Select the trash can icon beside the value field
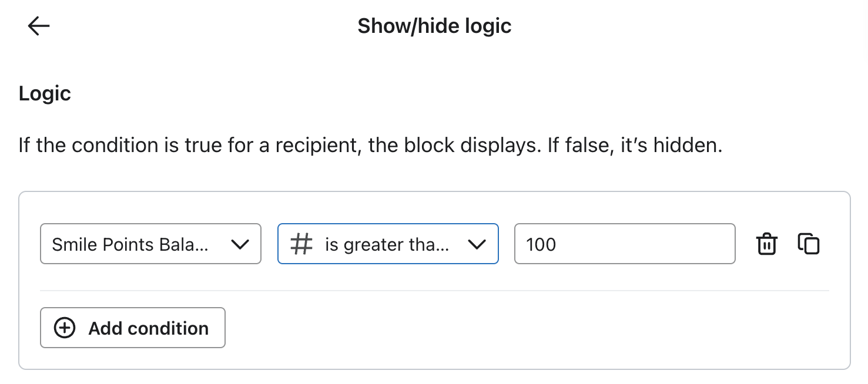 click(x=766, y=244)
